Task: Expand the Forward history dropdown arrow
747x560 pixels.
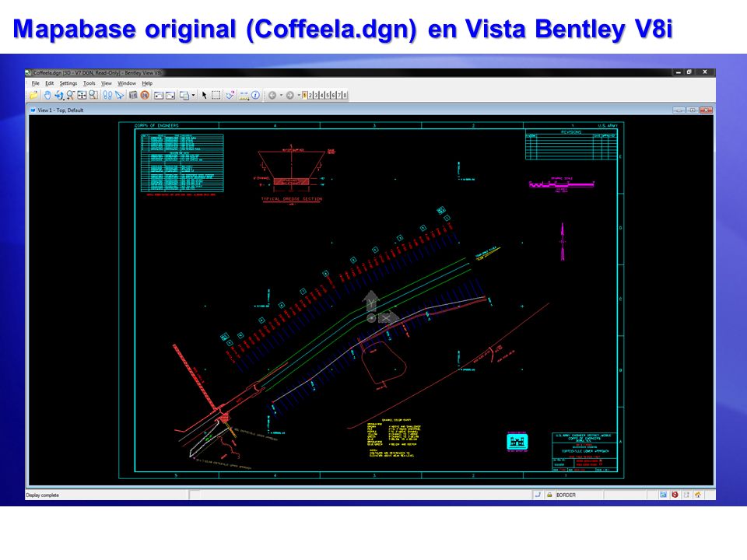Action: 299,95
